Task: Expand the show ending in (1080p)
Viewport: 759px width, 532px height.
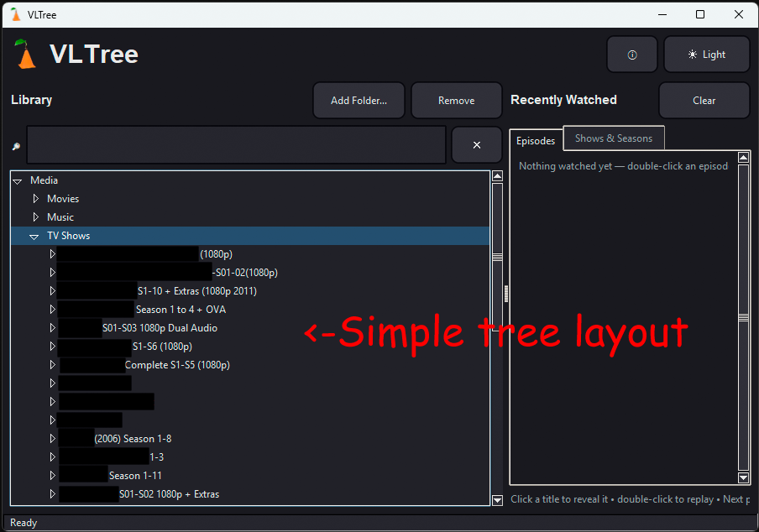Action: (52, 254)
